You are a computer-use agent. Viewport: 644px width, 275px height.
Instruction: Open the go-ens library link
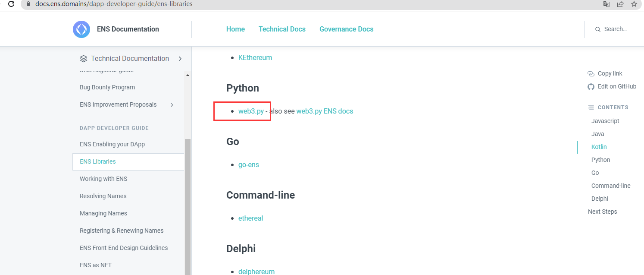249,164
